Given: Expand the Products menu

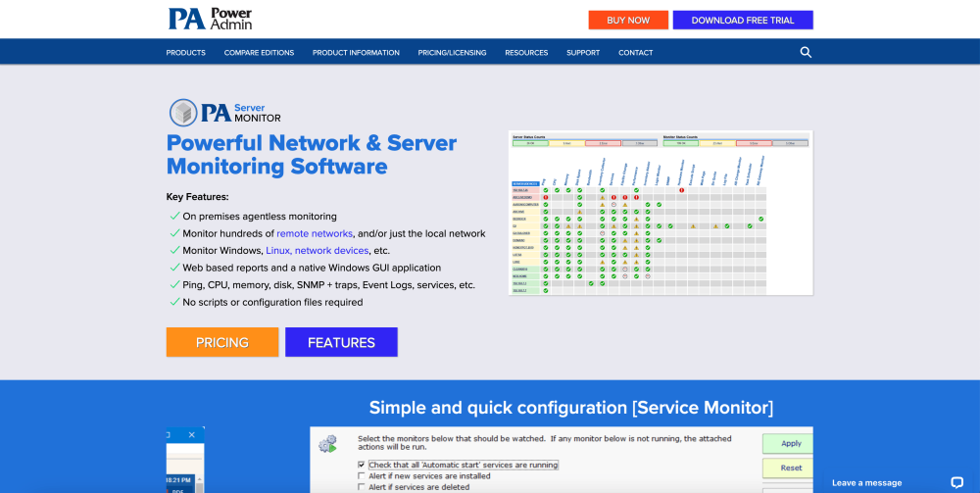Looking at the screenshot, I should (x=185, y=53).
